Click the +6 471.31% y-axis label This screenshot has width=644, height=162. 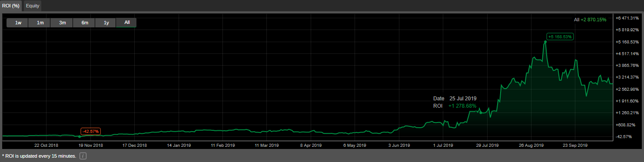pos(627,18)
